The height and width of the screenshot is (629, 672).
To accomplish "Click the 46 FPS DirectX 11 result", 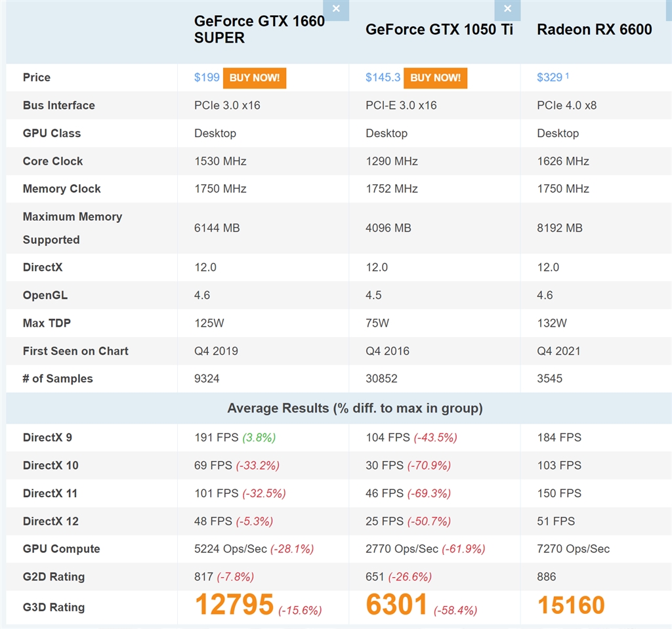I will 385,493.
